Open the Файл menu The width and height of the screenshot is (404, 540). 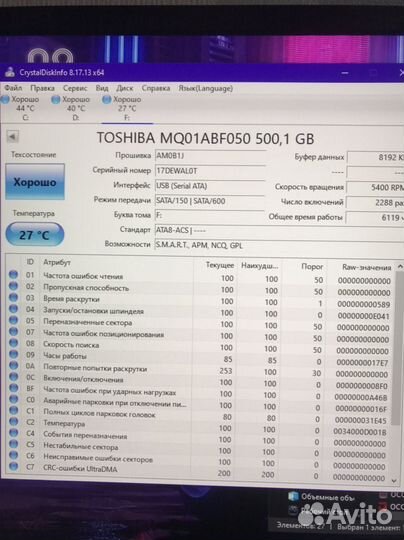(13, 88)
